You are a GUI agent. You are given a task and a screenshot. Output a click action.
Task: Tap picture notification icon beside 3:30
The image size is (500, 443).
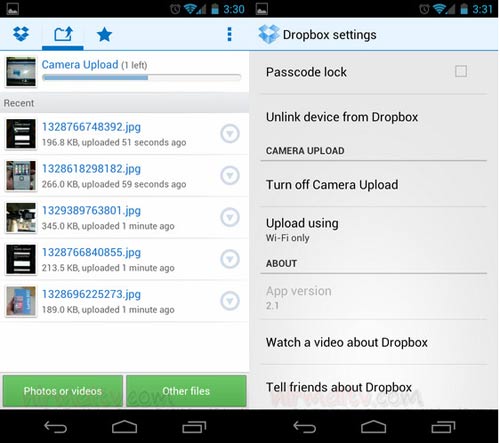point(13,9)
